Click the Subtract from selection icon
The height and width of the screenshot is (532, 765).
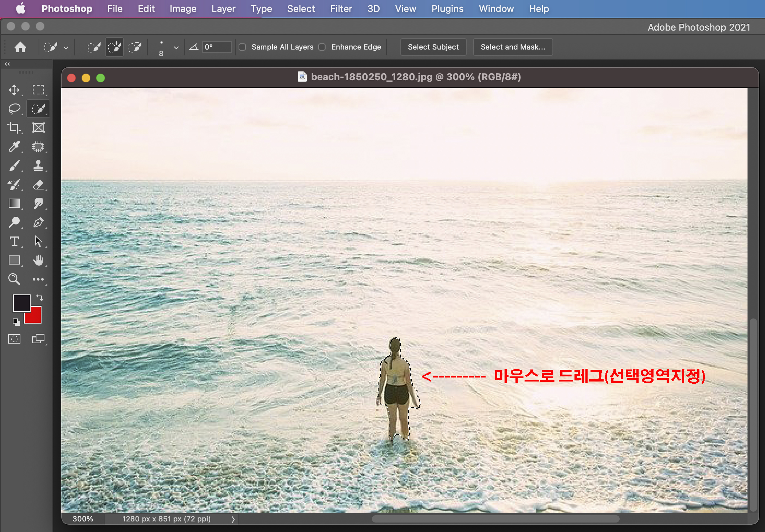[135, 47]
